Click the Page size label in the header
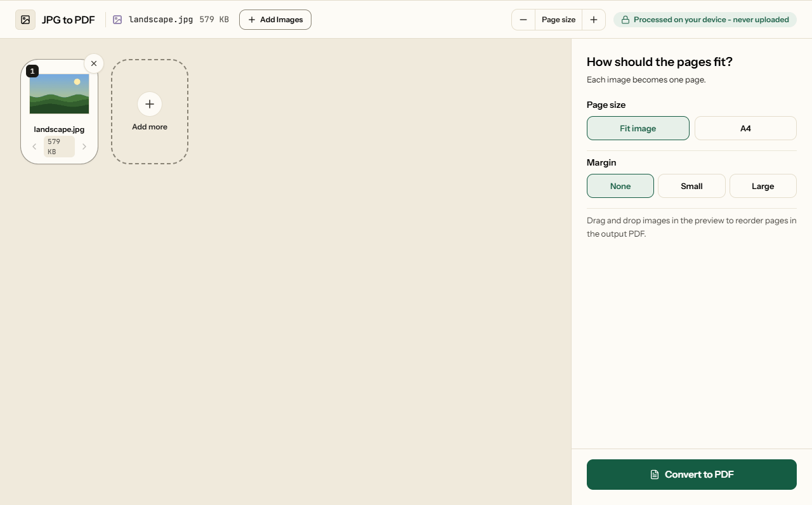The width and height of the screenshot is (812, 505). point(559,20)
